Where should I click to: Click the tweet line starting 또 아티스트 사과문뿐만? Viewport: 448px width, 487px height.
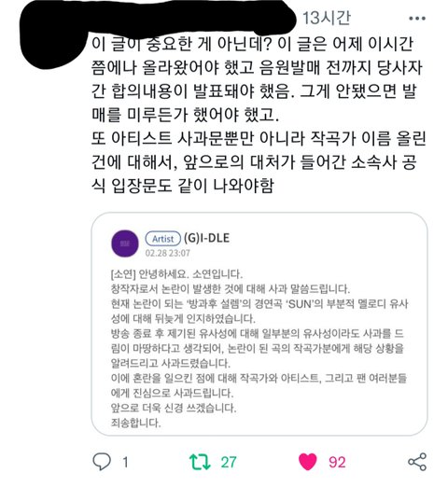click(x=259, y=139)
